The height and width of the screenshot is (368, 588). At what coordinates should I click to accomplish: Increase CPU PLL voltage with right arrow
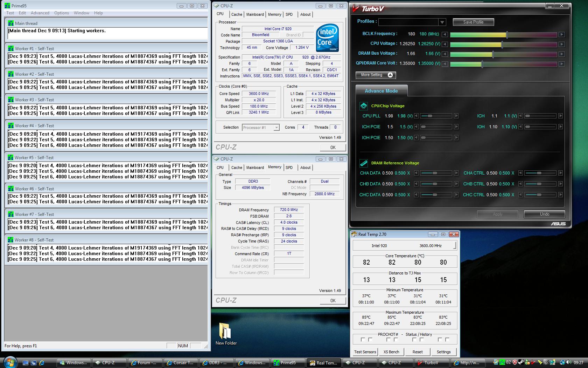(x=456, y=116)
